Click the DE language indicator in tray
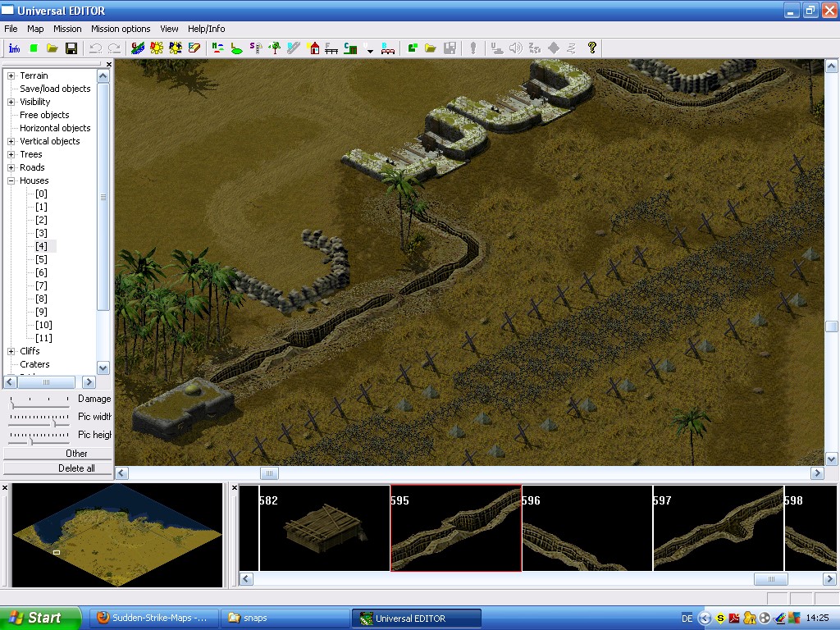 tap(687, 619)
